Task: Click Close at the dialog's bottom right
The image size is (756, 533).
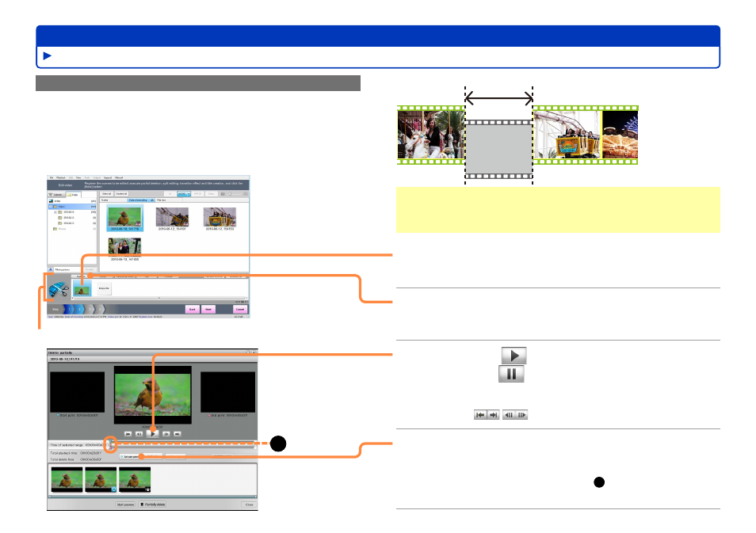Action: tap(249, 504)
